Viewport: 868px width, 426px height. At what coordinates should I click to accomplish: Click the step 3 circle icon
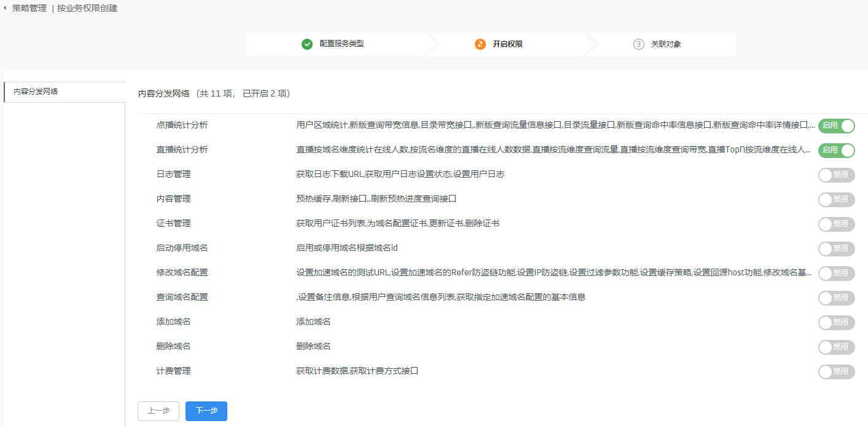tap(639, 44)
